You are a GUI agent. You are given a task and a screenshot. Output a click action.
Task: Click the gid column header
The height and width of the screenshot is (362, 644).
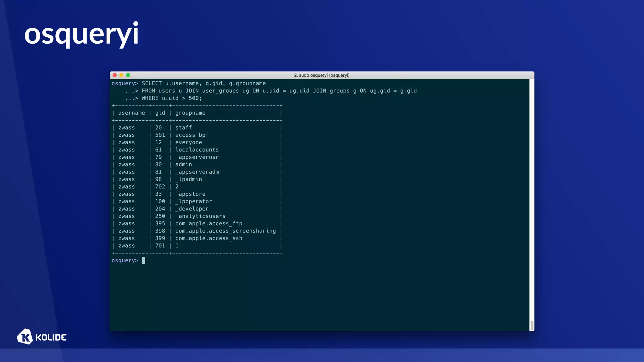coord(160,113)
